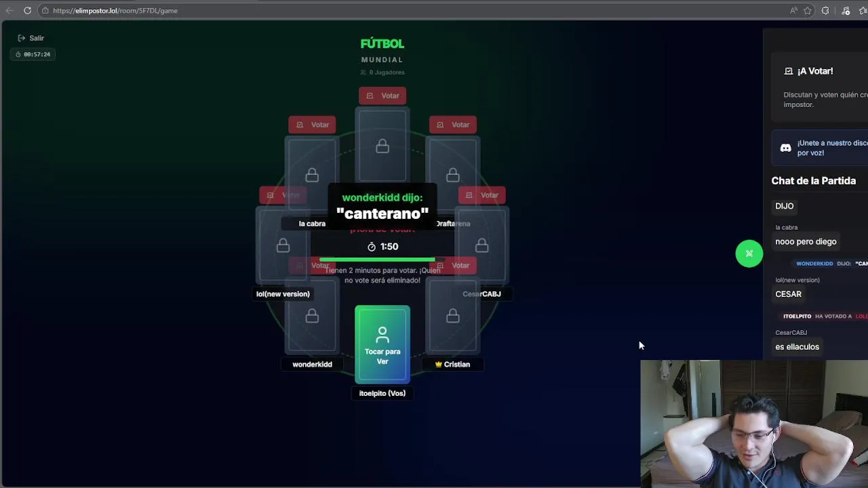868x488 pixels.
Task: Vote for CesarCABJ with Votar
Action: tap(481, 195)
